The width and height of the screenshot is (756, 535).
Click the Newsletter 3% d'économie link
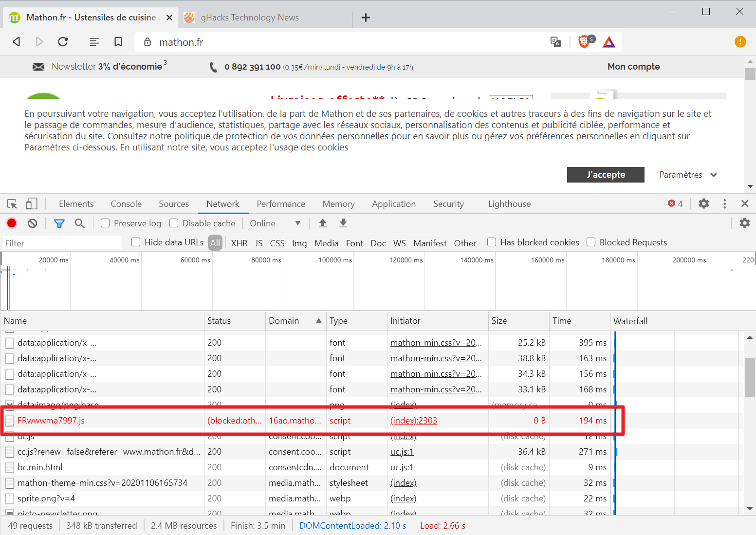tap(99, 67)
